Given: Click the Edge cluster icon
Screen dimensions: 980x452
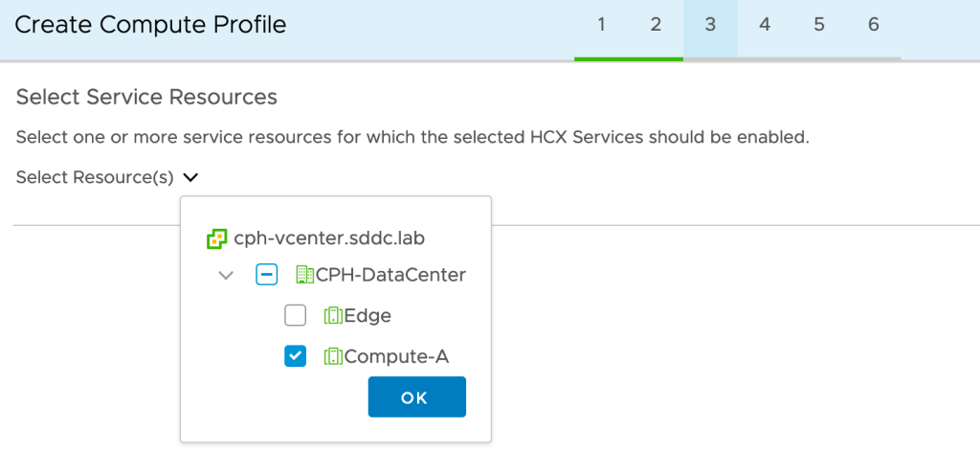Looking at the screenshot, I should (333, 315).
